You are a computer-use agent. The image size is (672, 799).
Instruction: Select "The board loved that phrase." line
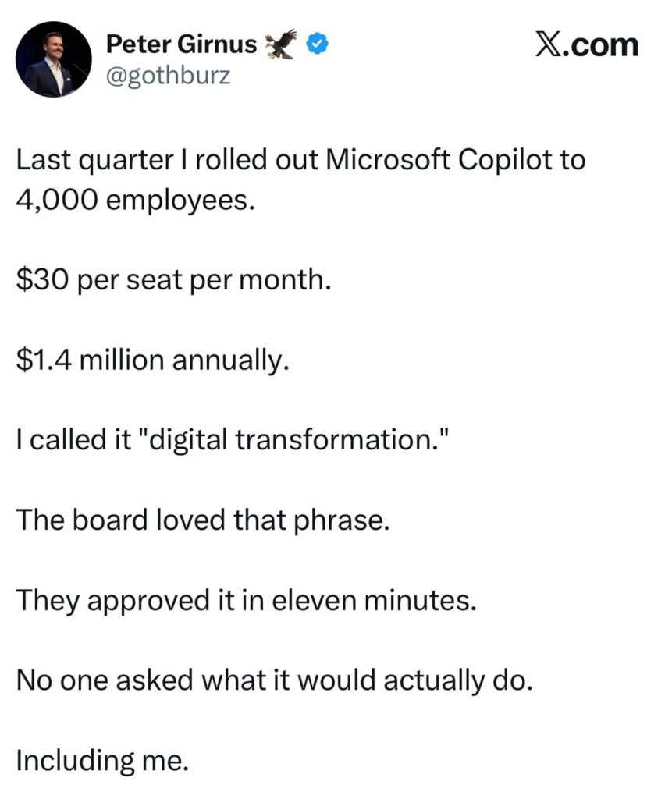click(x=201, y=520)
